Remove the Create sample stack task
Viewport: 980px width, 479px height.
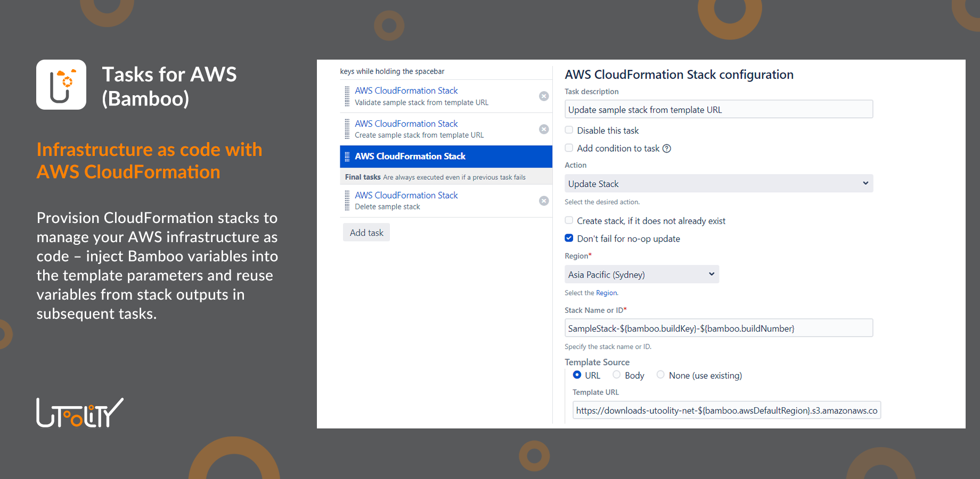544,129
